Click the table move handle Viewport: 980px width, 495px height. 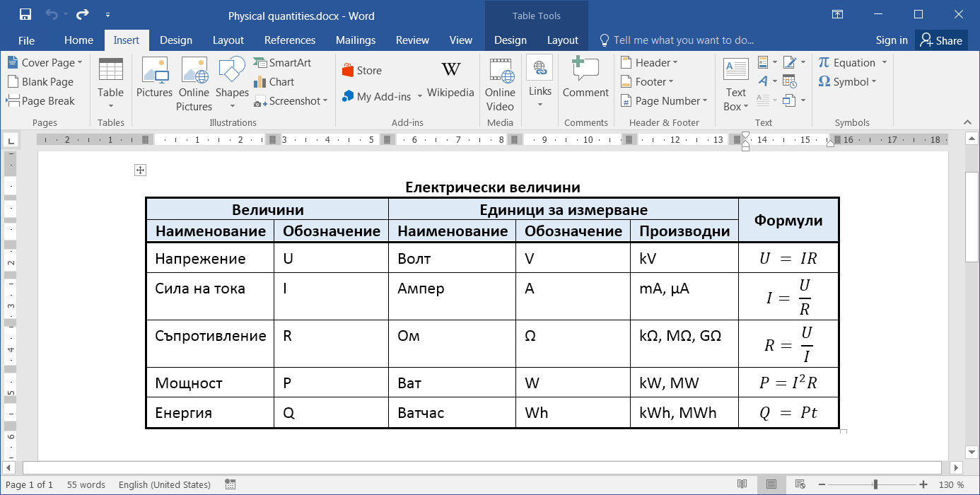(x=140, y=170)
